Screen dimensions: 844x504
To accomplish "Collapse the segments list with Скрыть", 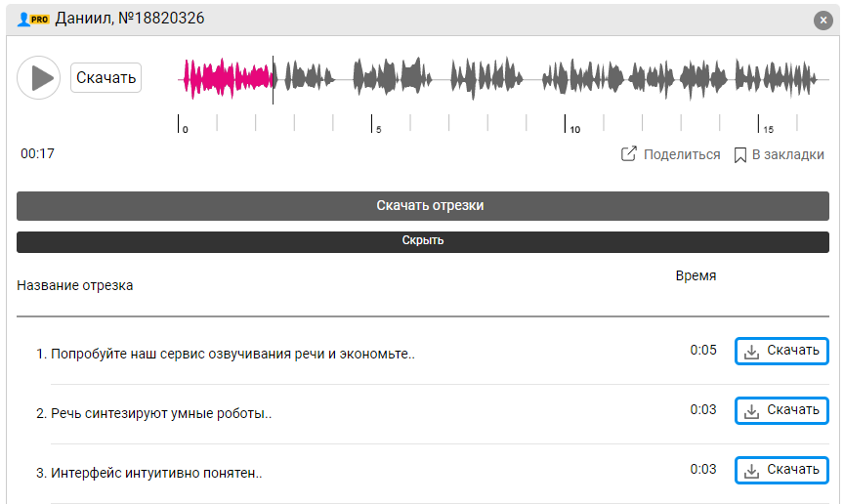I will (422, 241).
